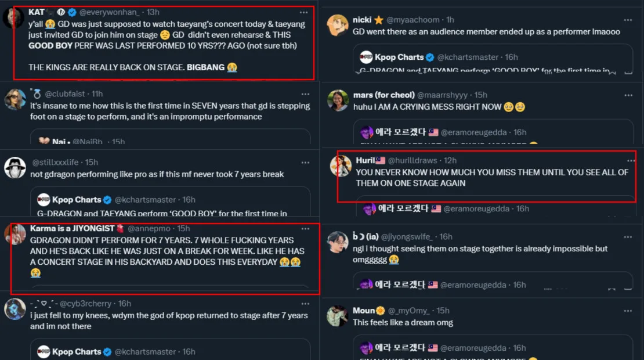Open @hurilldraws profile handle
Image resolution: width=644 pixels, height=360 pixels.
pos(414,160)
